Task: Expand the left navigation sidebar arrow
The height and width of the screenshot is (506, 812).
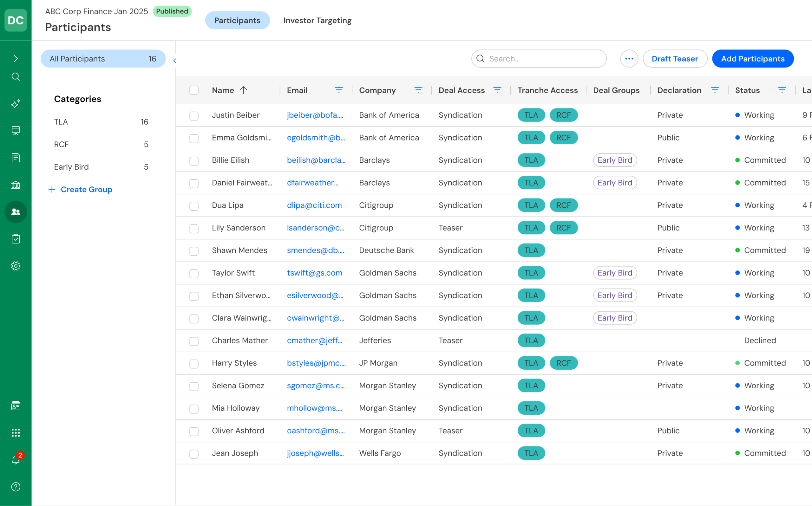Action: click(16, 59)
